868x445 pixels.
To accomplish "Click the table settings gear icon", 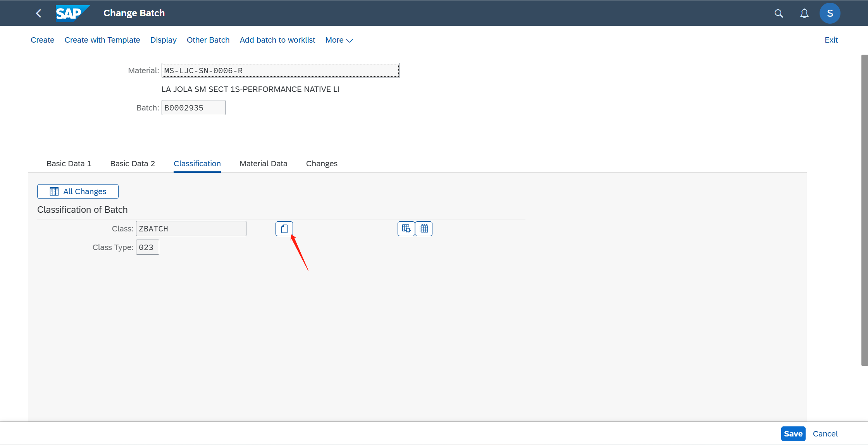I will (406, 229).
